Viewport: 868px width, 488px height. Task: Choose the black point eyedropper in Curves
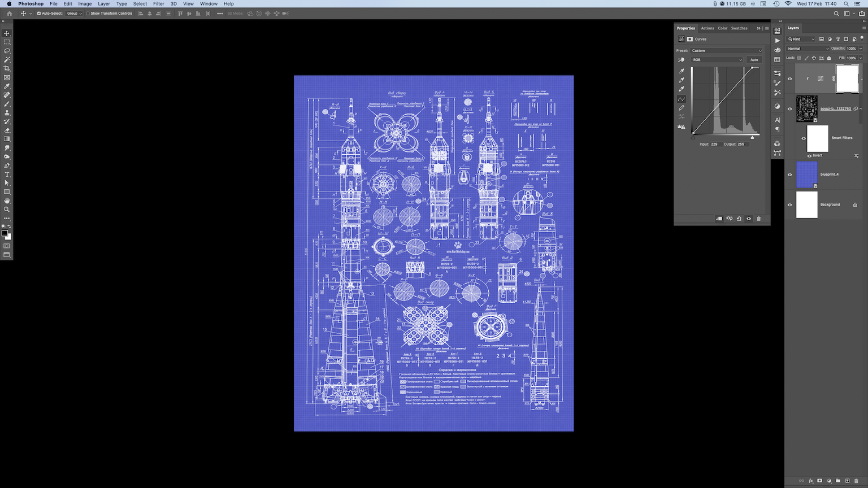682,71
